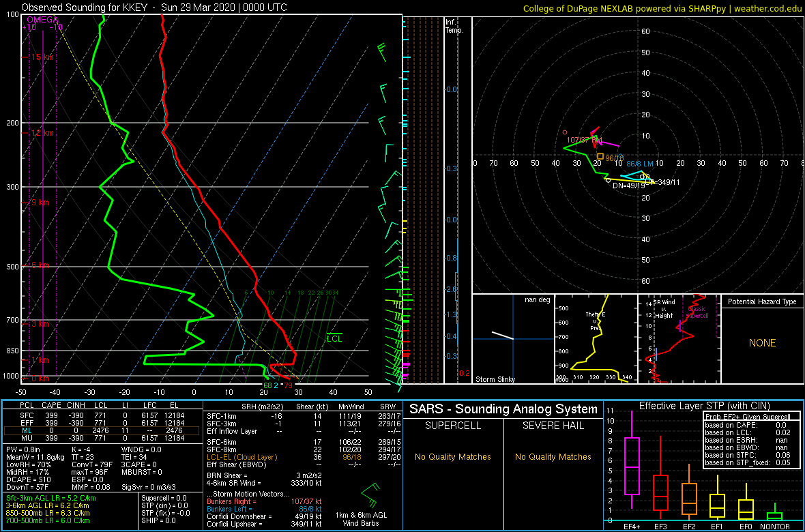Click the DN=49/19 hodograph label

[628, 186]
